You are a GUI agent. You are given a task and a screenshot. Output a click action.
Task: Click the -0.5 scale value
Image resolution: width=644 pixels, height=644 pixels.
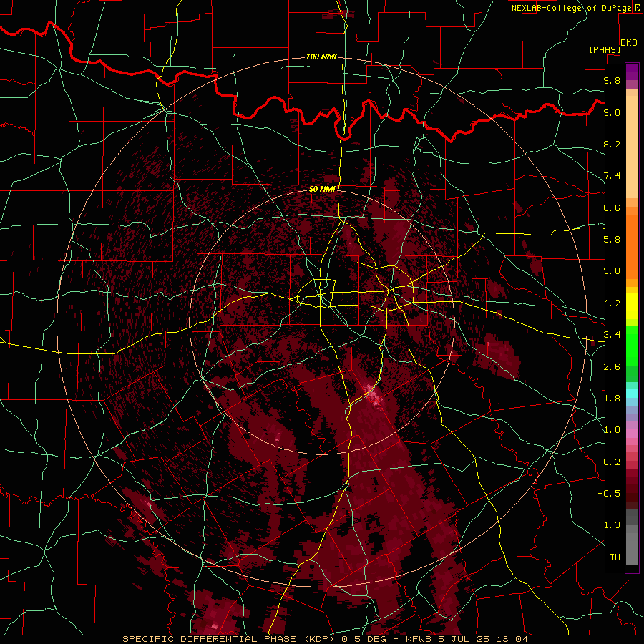pyautogui.click(x=609, y=494)
